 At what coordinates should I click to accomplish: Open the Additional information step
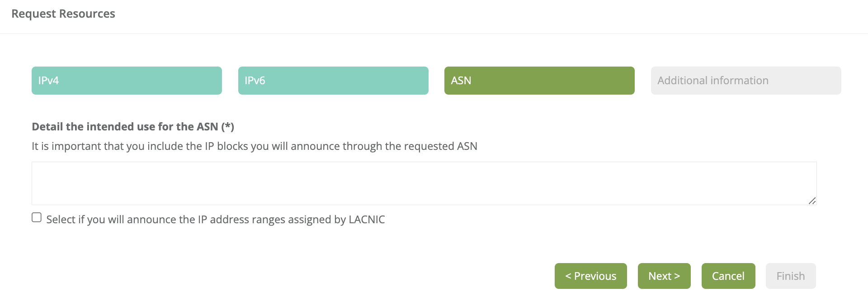pyautogui.click(x=746, y=81)
